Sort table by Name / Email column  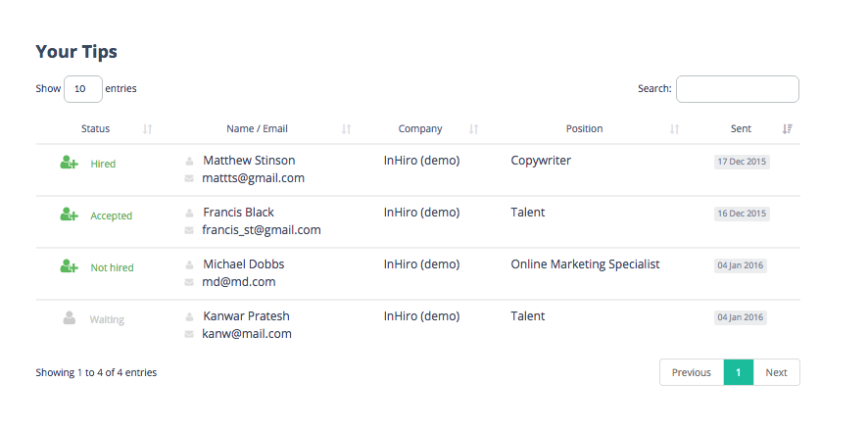[x=257, y=128]
